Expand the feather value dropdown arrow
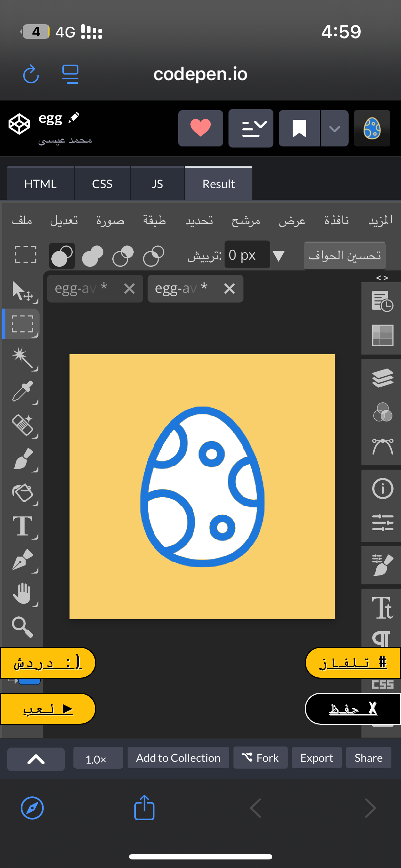The width and height of the screenshot is (401, 868). [x=278, y=255]
